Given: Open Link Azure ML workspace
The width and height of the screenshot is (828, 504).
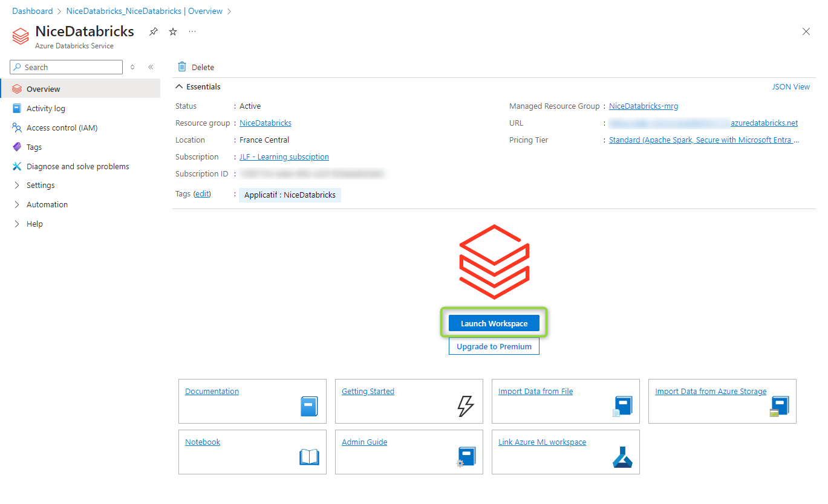Looking at the screenshot, I should click(x=542, y=442).
